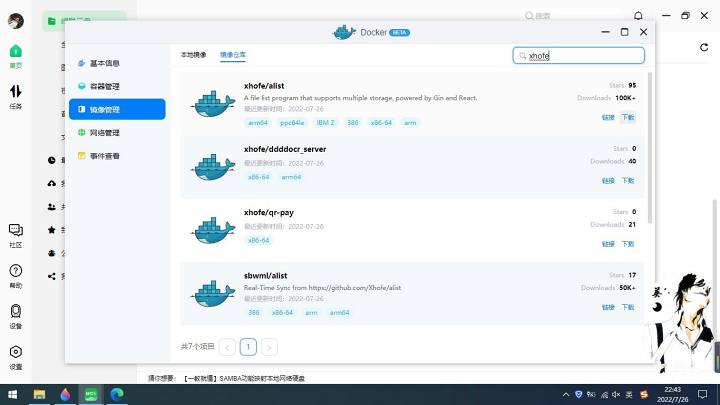Click the 386 tag on sbwml/alist

(x=254, y=312)
